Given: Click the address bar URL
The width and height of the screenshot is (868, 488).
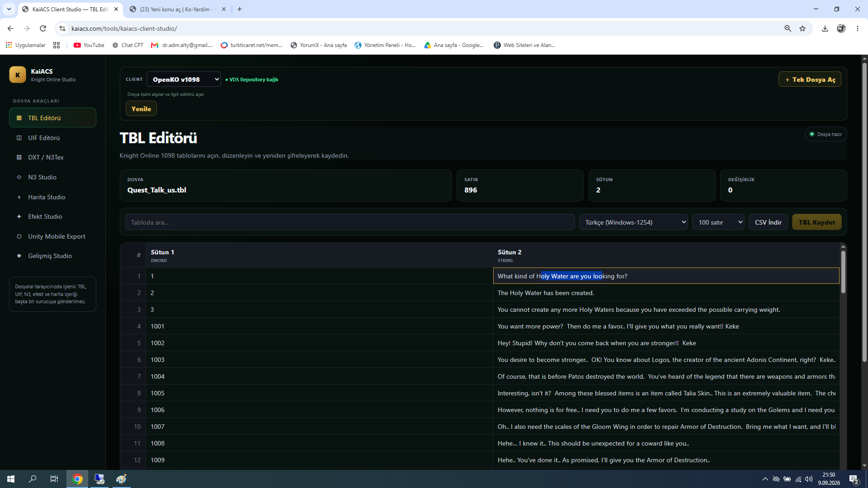Looking at the screenshot, I should click(124, 28).
